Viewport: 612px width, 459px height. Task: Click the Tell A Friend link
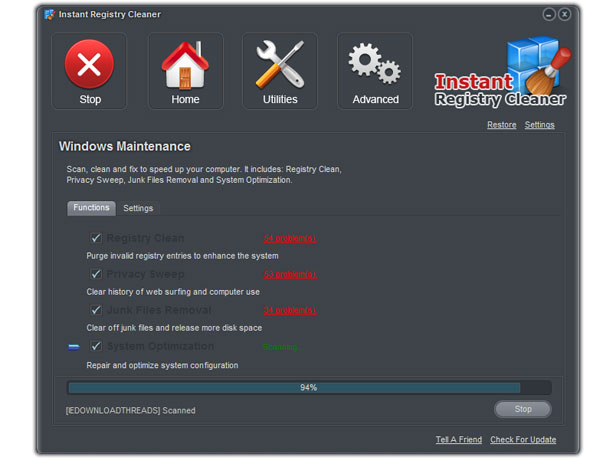pyautogui.click(x=459, y=439)
